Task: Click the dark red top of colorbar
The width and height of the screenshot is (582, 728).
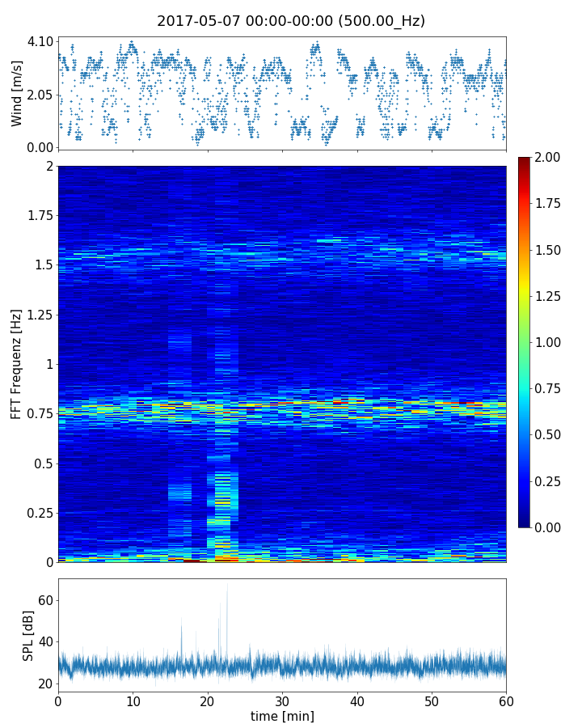Action: coord(525,161)
